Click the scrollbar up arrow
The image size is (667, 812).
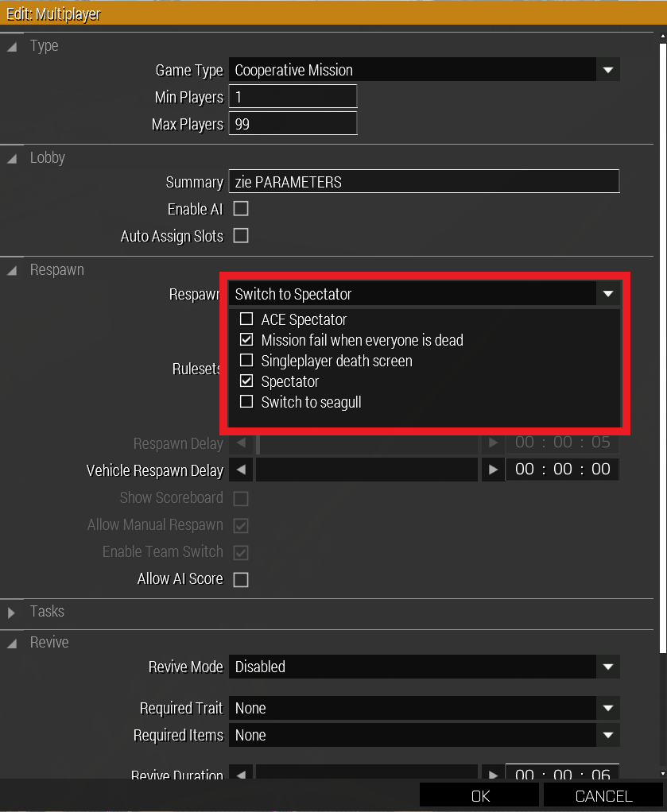(x=663, y=37)
